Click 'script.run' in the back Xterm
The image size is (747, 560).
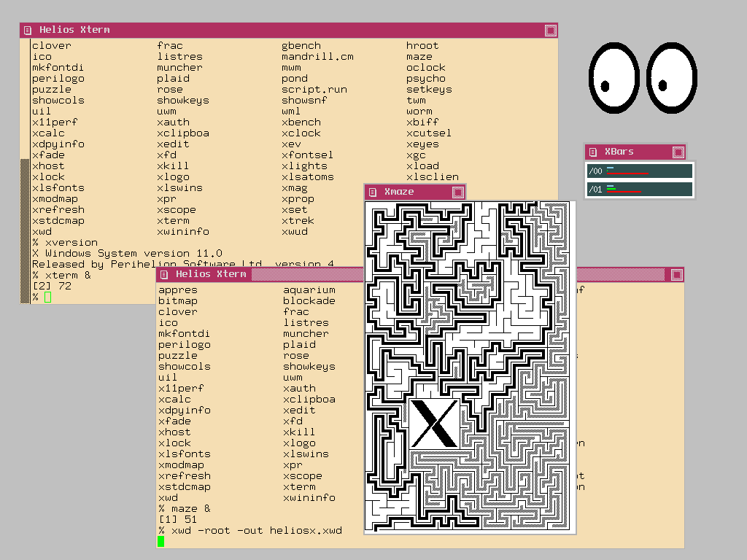pyautogui.click(x=314, y=90)
